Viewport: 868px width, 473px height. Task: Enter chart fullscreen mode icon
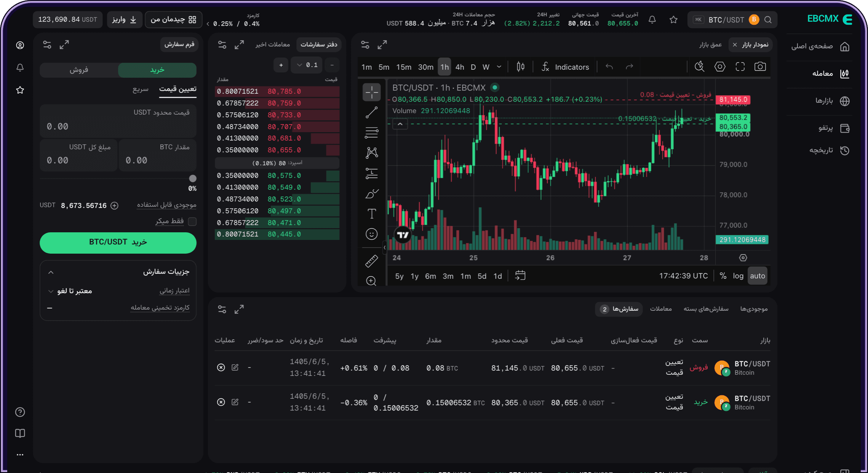click(x=740, y=67)
